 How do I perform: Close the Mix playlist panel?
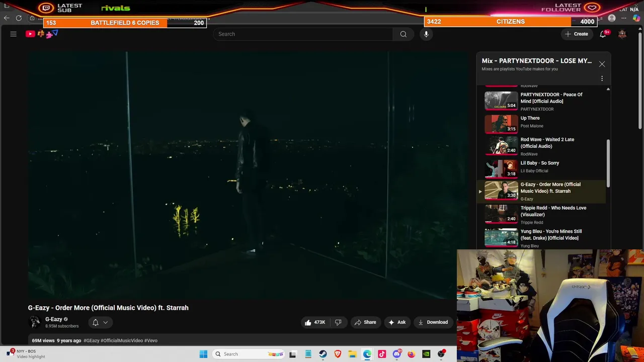[602, 64]
